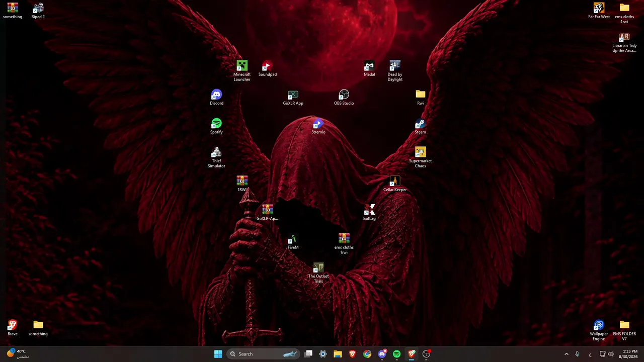
Task: Select the Medal desktop shortcut
Action: 369,69
